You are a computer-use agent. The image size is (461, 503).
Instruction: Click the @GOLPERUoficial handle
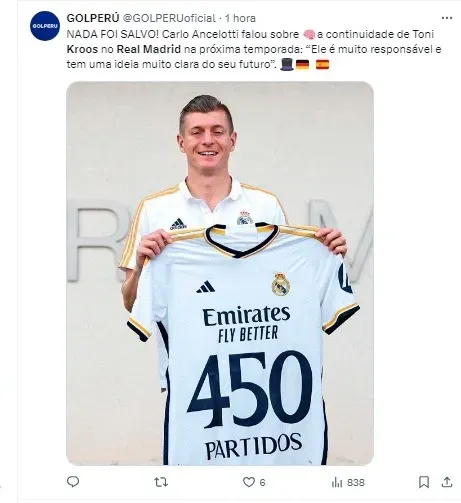(x=169, y=18)
